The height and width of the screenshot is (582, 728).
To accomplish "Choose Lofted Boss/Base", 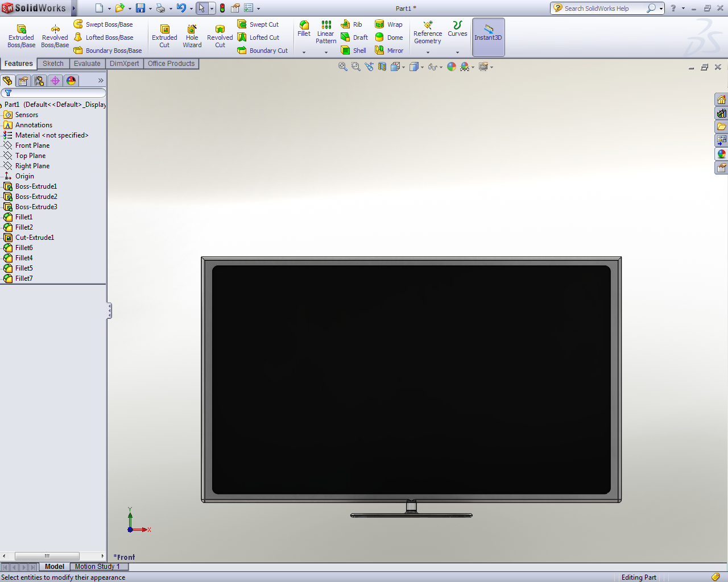I will pyautogui.click(x=104, y=38).
